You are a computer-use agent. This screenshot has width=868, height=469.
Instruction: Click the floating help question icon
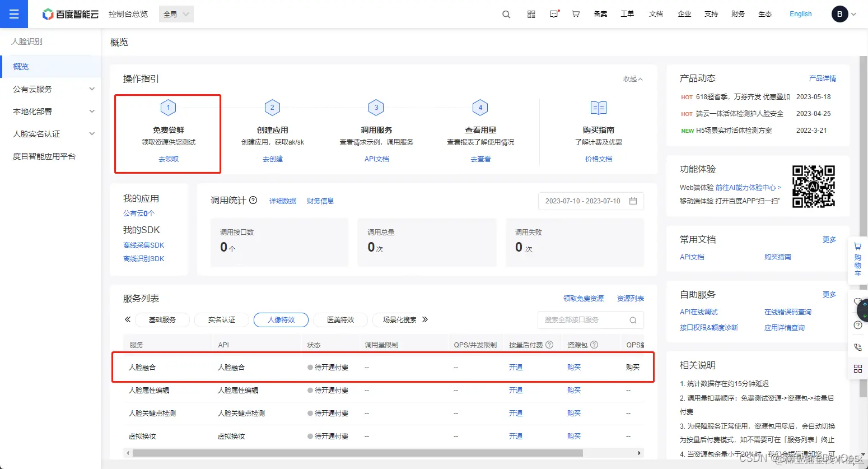(857, 325)
